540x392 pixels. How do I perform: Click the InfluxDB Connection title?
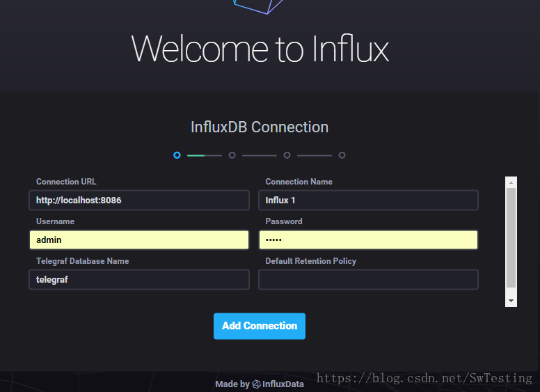[260, 127]
